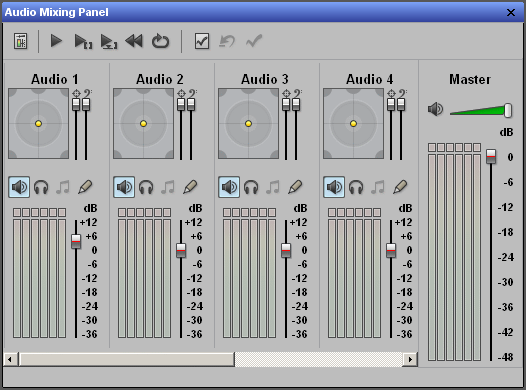Click the Audio 4 track label
526x390 pixels.
[370, 79]
